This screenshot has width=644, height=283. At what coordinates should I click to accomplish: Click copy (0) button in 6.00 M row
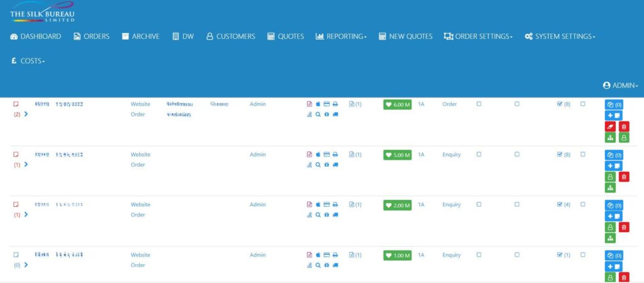614,105
